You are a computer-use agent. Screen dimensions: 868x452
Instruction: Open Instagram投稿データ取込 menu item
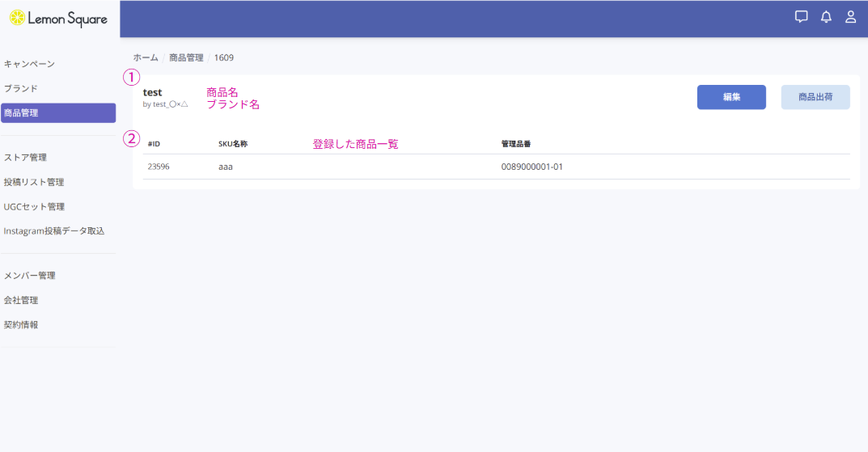pos(53,231)
